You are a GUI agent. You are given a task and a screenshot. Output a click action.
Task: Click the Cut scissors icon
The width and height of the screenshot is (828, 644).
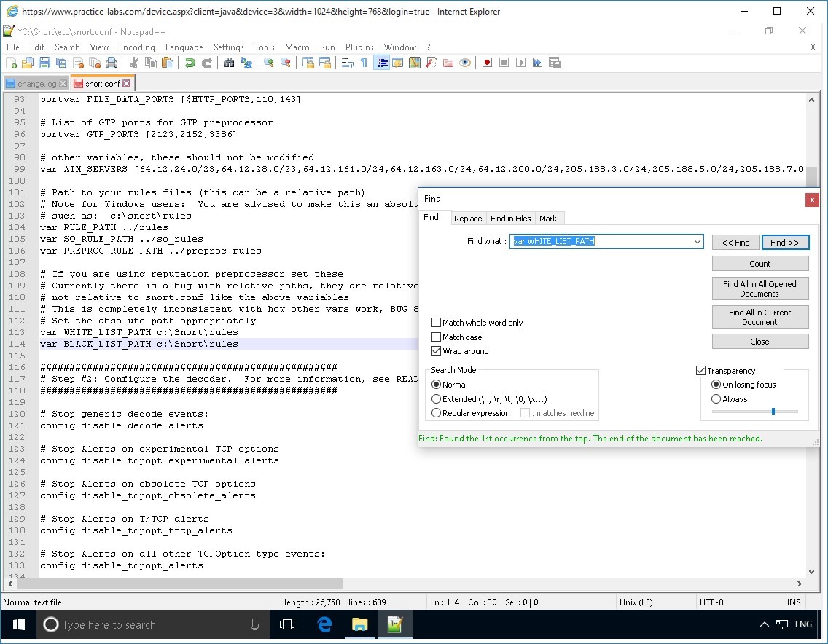[x=135, y=63]
